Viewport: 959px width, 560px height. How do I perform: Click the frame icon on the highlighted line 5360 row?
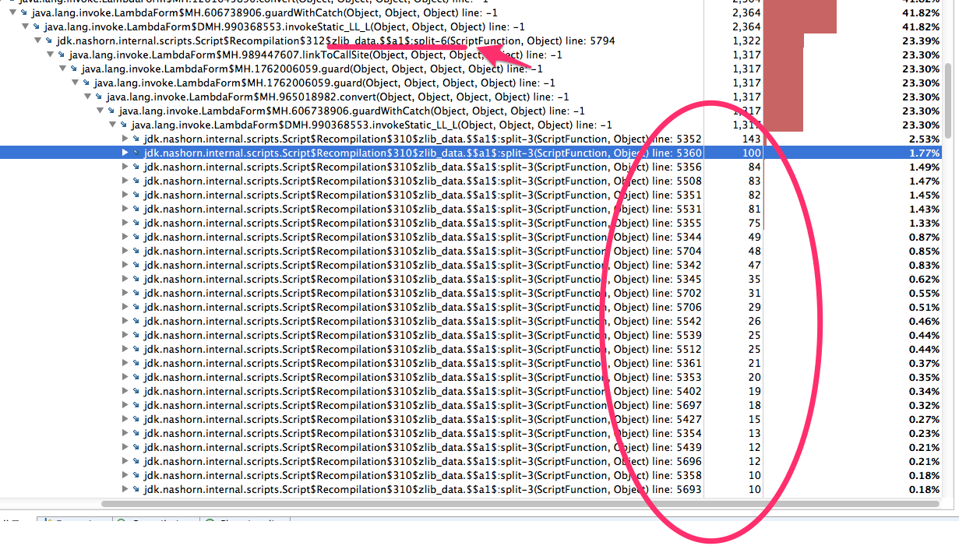[x=136, y=153]
